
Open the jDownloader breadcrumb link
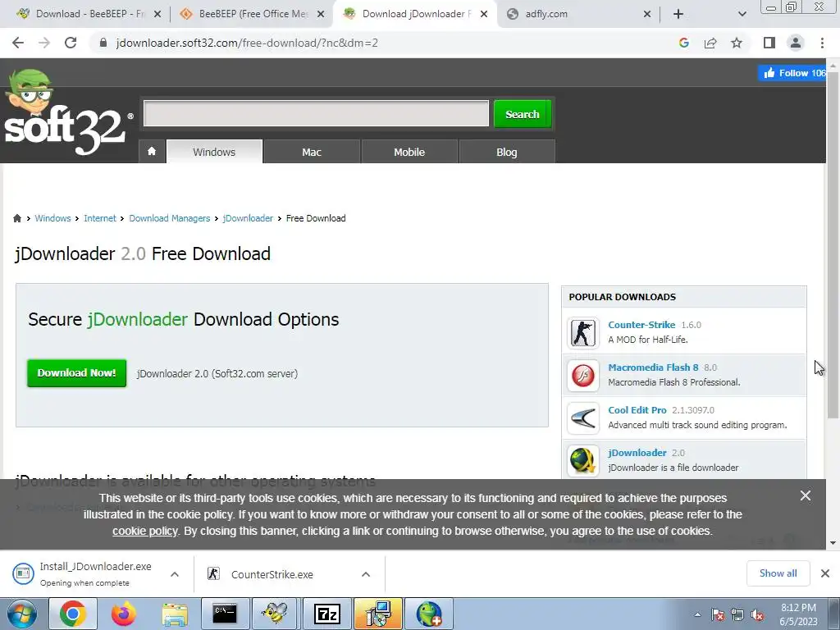(248, 218)
